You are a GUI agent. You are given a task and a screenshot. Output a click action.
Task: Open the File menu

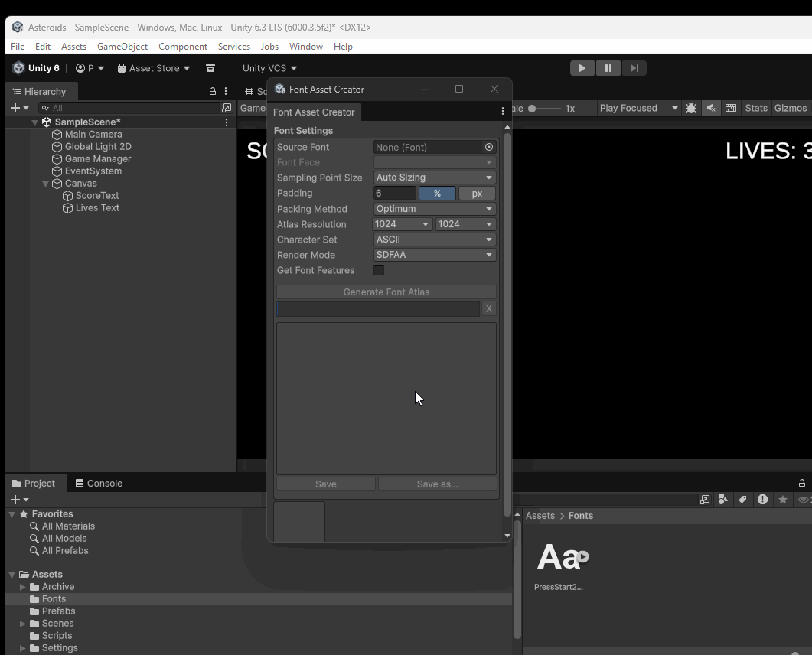[x=18, y=47]
